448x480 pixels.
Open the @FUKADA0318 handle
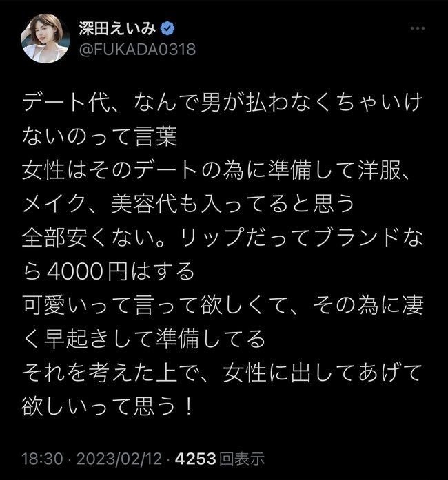tap(137, 50)
